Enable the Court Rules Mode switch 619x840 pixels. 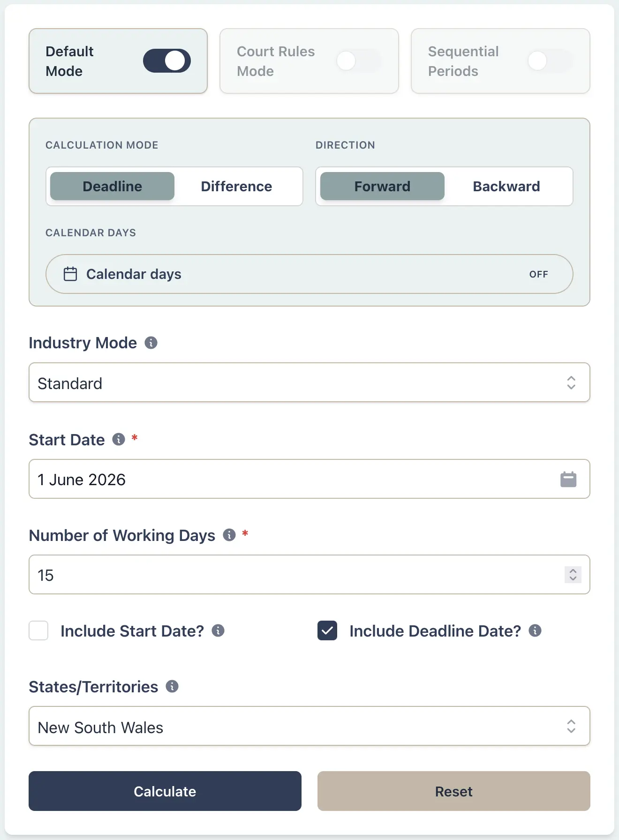(358, 61)
